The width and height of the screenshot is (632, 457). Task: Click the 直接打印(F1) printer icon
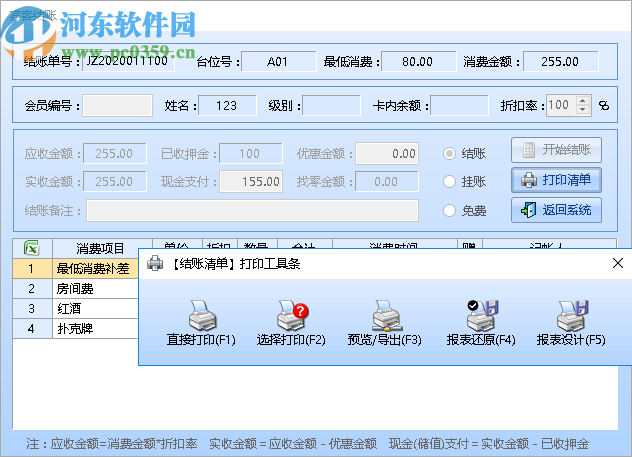[x=202, y=316]
